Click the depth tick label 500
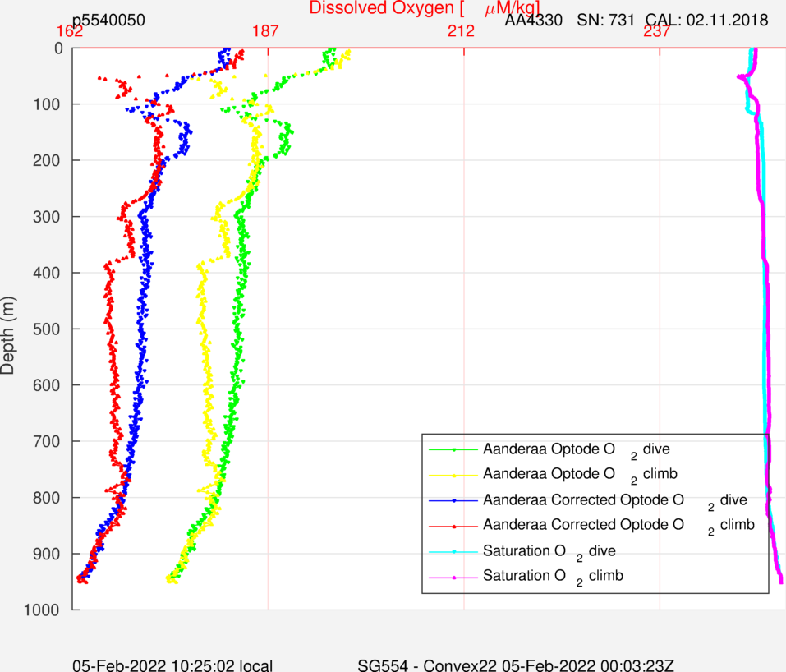This screenshot has height=672, width=786. (x=47, y=329)
